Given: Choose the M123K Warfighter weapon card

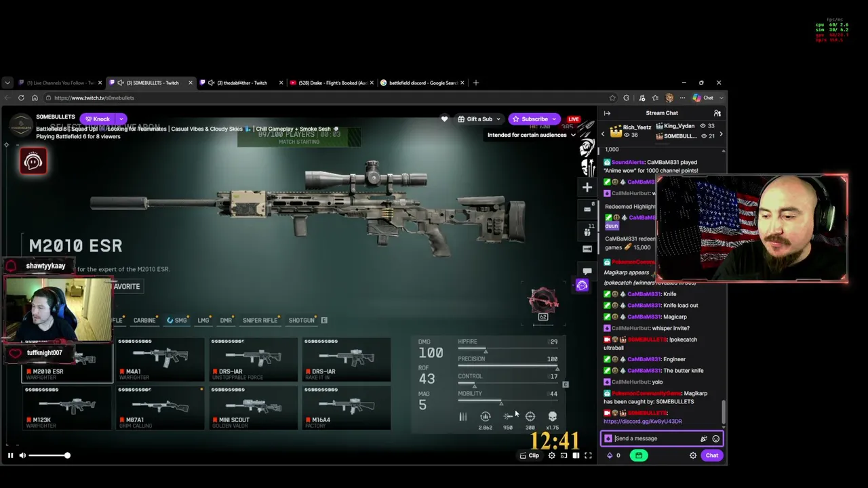Looking at the screenshot, I should tap(67, 408).
